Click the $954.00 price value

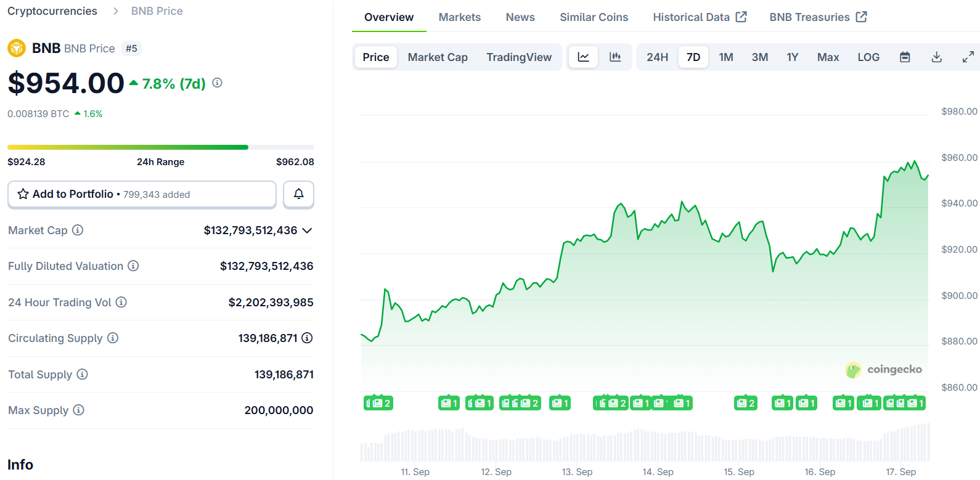pos(66,83)
